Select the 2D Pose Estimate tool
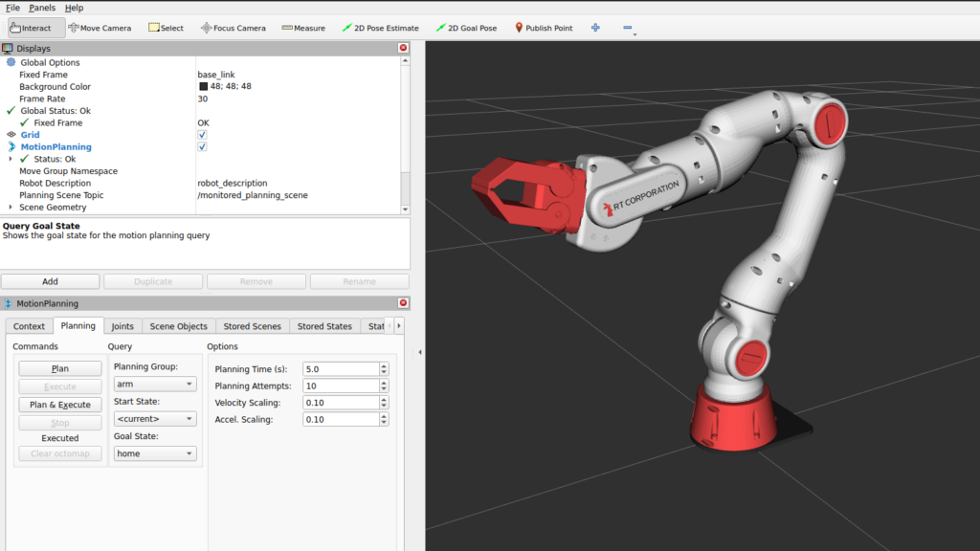This screenshot has height=551, width=980. point(380,28)
